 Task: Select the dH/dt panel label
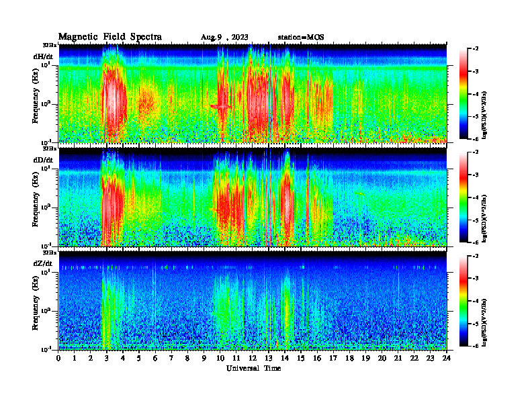click(43, 56)
